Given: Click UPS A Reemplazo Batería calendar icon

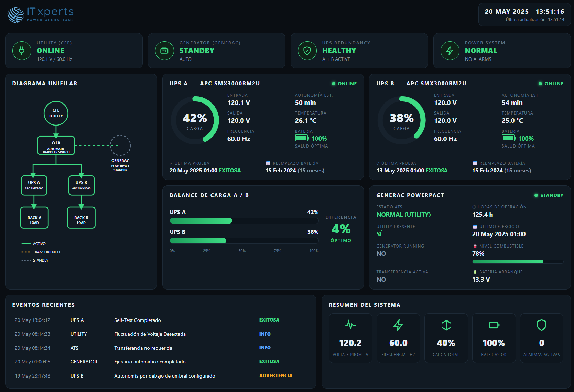Looking at the screenshot, I should (x=268, y=163).
